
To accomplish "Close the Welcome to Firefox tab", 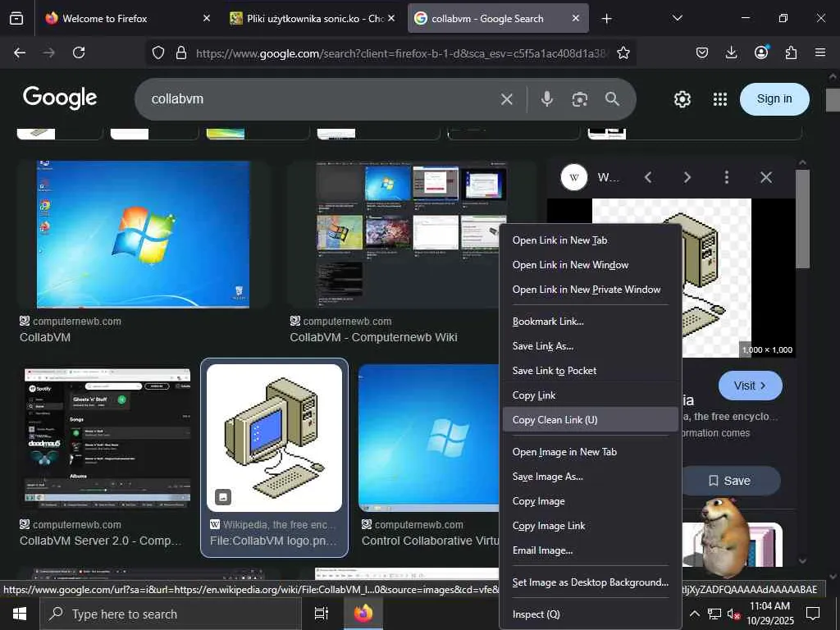I will 207,18.
